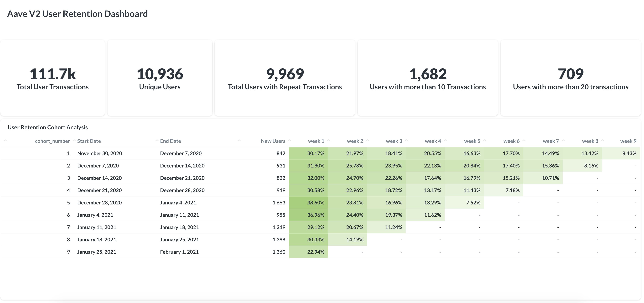Click the caret icon right after week 4 header
The height and width of the screenshot is (303, 644).
(x=445, y=141)
